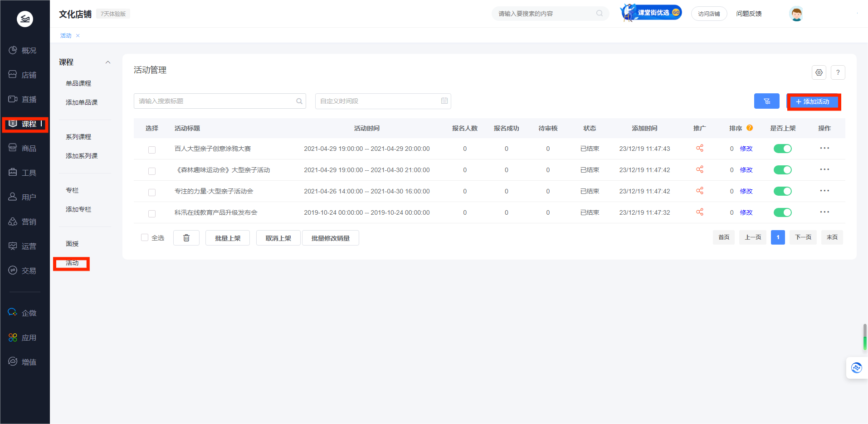Click the blue filter icon button
The width and height of the screenshot is (868, 424).
point(766,101)
